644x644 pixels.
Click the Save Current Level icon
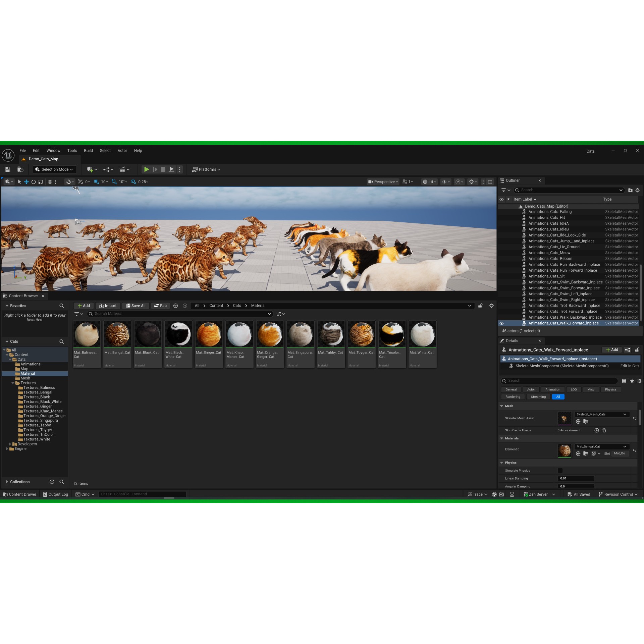(7, 169)
